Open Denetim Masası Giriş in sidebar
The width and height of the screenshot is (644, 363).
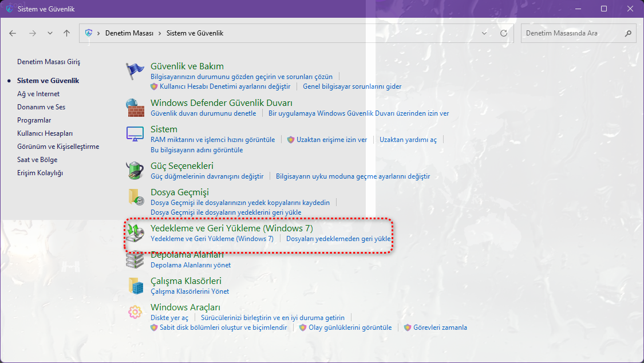click(49, 62)
